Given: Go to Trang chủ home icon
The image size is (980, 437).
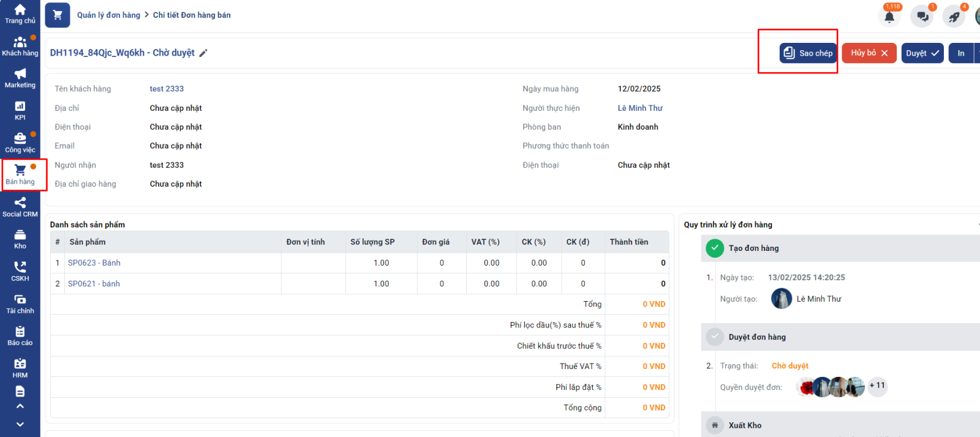Looking at the screenshot, I should (20, 13).
